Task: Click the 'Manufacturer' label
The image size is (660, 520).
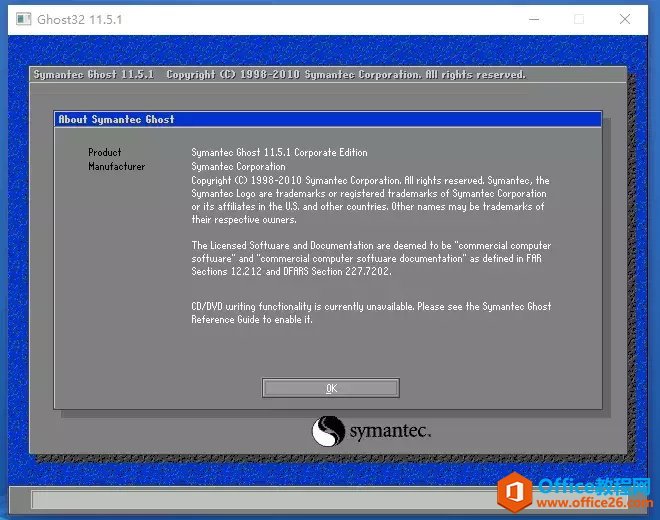Action: coord(117,166)
